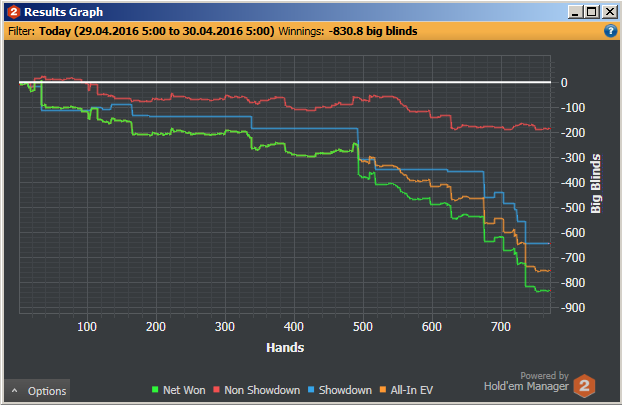Close the Results Graph window
The height and width of the screenshot is (405, 622).
[x=610, y=12]
